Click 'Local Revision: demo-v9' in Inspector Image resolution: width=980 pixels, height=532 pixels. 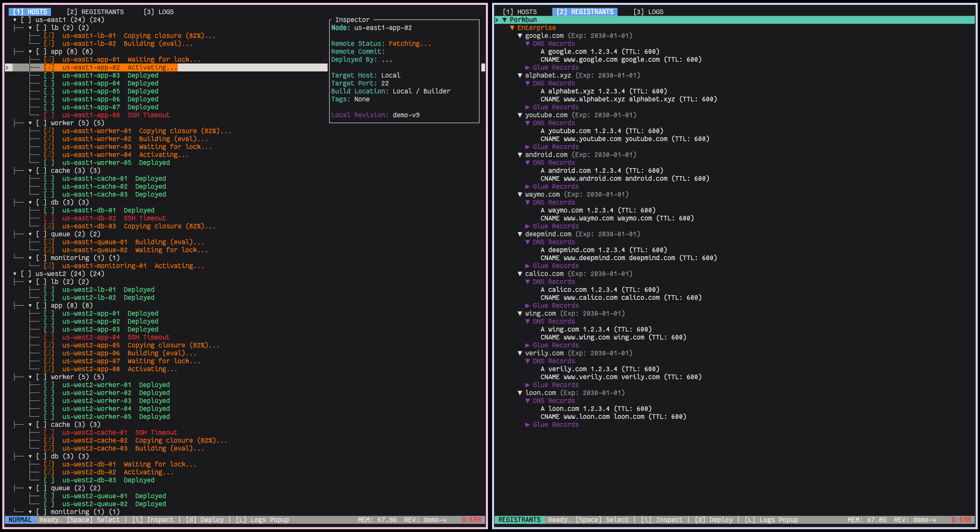(x=376, y=115)
